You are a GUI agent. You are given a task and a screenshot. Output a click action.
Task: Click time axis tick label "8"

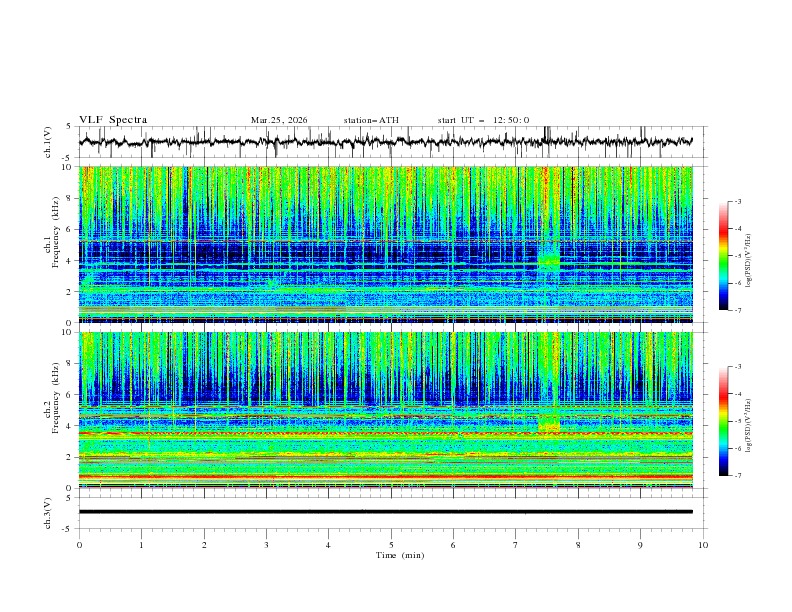578,545
